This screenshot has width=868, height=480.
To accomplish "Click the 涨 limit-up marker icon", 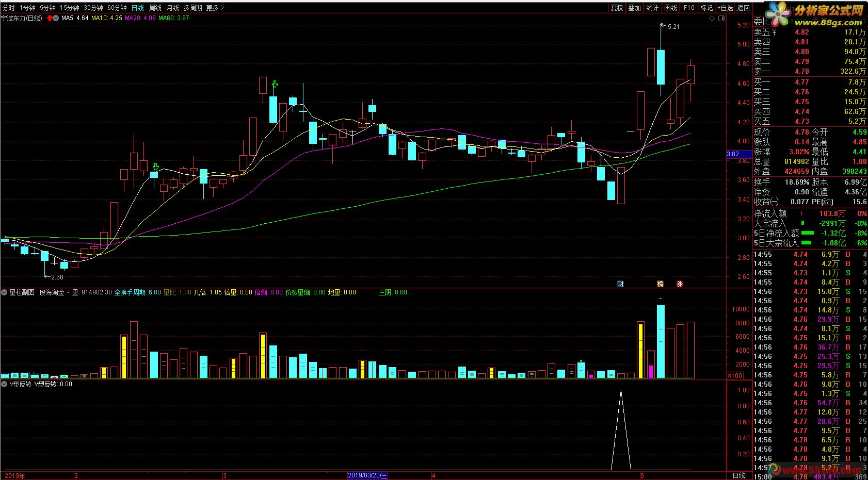I will coord(680,284).
